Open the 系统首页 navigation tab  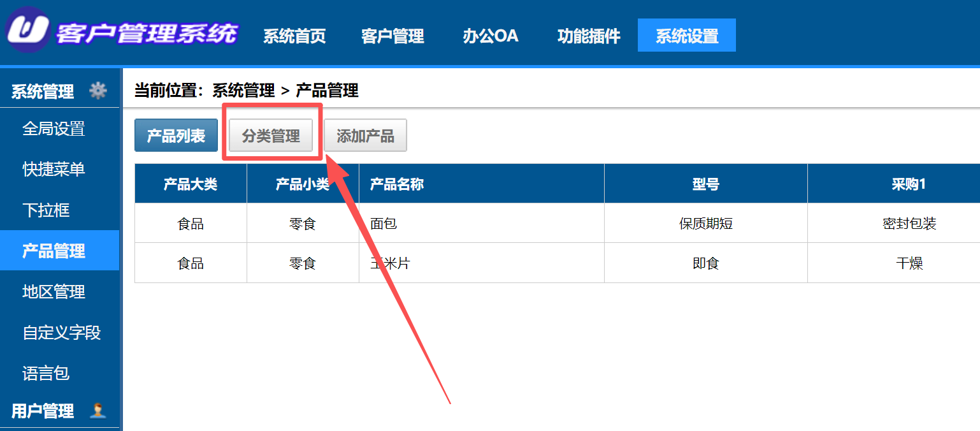tap(294, 36)
